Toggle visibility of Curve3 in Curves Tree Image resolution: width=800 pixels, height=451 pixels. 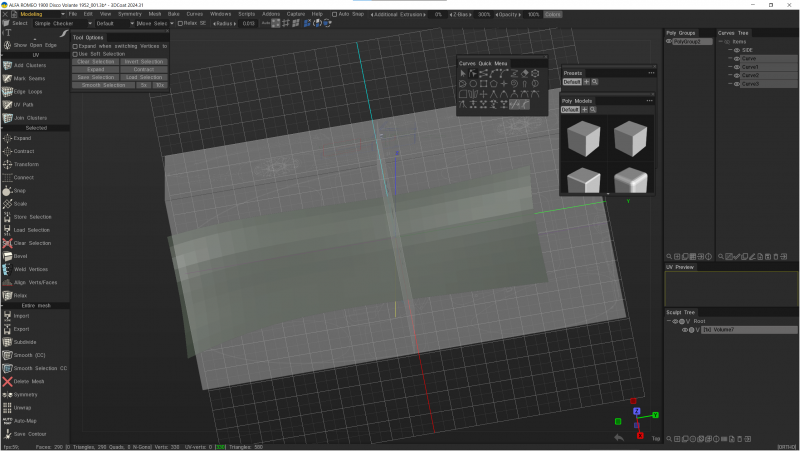736,84
